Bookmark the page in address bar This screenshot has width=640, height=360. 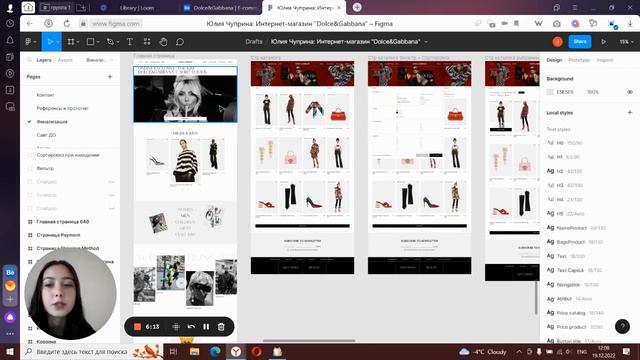[x=516, y=24]
